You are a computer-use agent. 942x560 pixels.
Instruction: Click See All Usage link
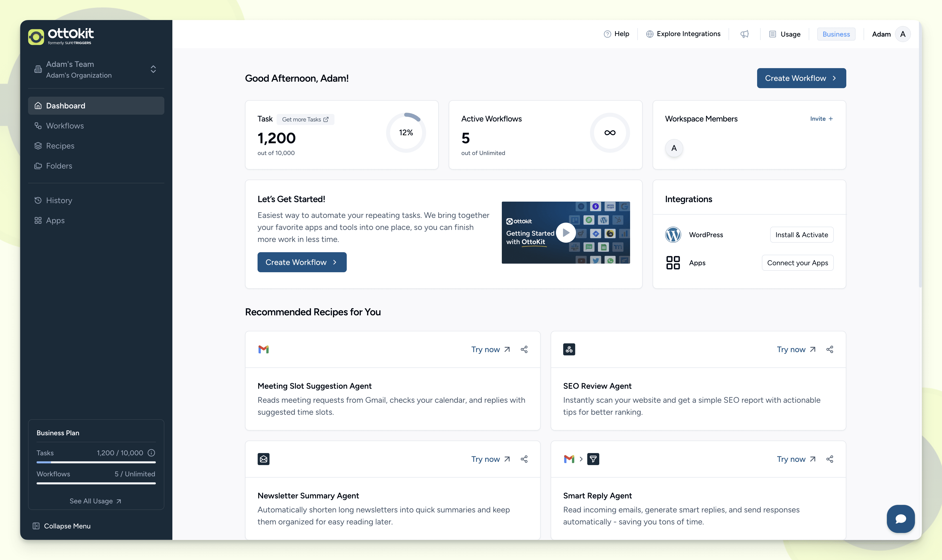click(95, 501)
